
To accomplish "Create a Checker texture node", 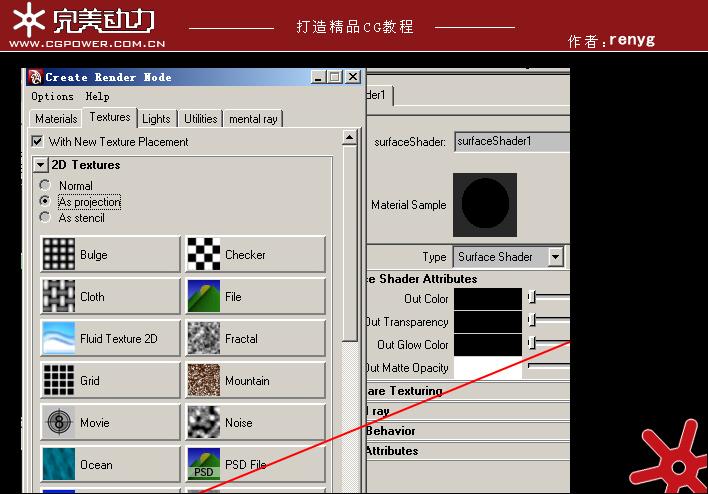I will click(x=256, y=254).
